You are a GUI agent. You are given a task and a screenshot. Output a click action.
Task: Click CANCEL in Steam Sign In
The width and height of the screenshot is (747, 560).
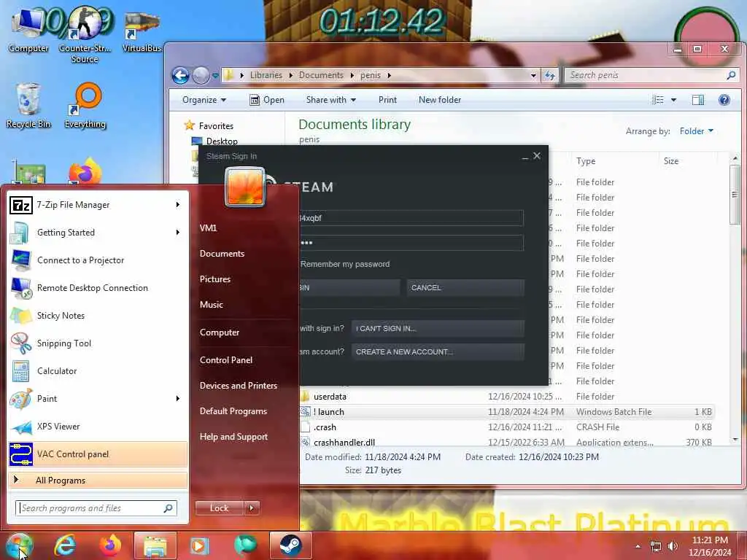pyautogui.click(x=465, y=287)
